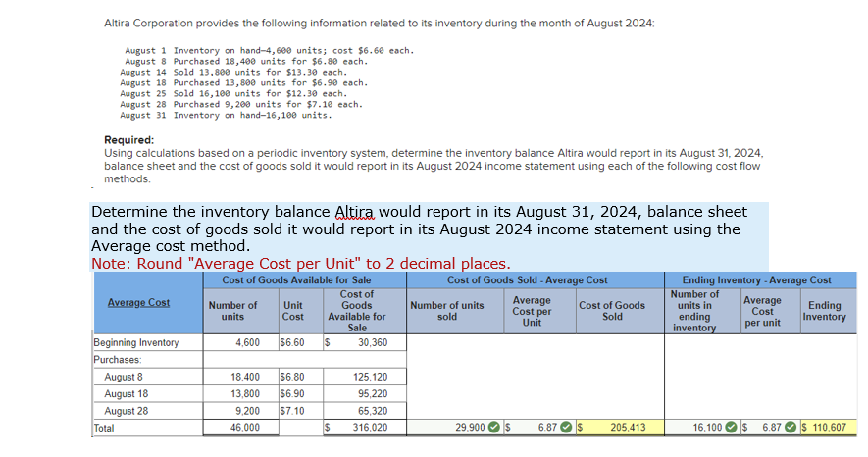Viewport: 868px width, 457px height.
Task: Click units sold value 29,900
Action: pyautogui.click(x=470, y=428)
